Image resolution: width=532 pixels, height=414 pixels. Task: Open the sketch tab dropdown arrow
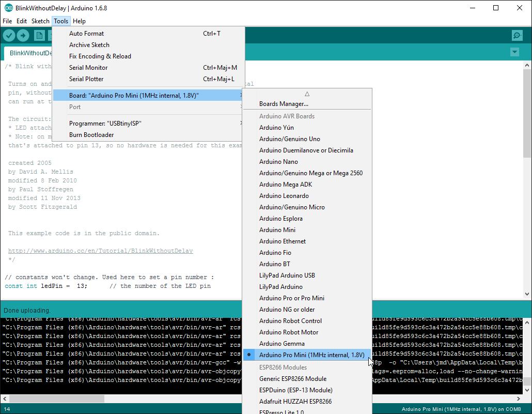tap(514, 52)
